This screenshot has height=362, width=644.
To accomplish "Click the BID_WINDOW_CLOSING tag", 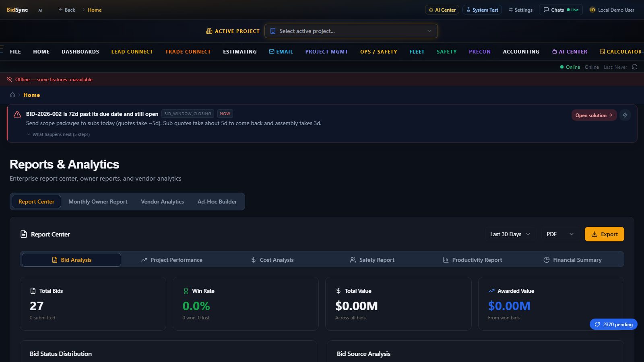I will click(x=188, y=114).
